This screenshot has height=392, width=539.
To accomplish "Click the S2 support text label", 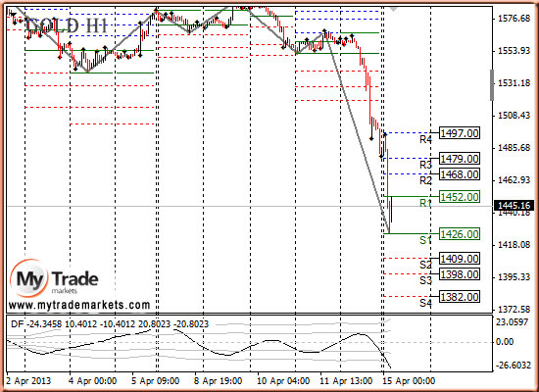I will [x=425, y=265].
